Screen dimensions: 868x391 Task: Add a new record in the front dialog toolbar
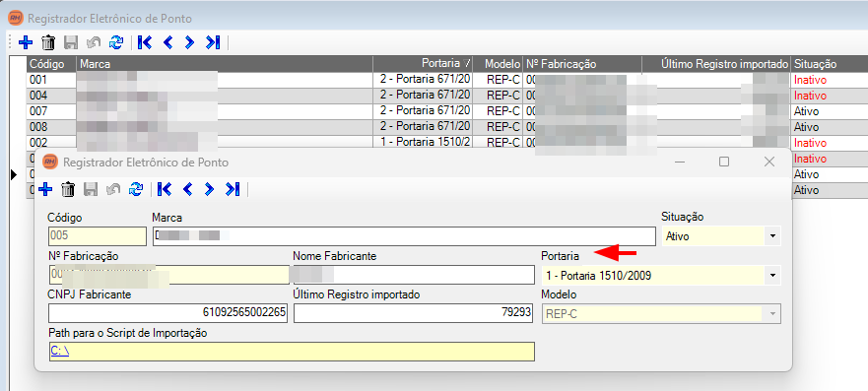45,190
